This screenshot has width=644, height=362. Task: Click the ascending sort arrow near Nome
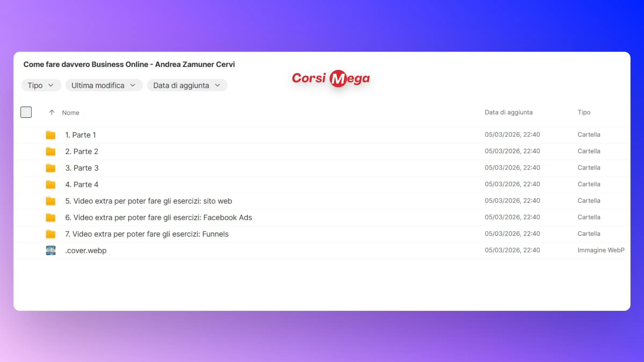[x=52, y=112]
